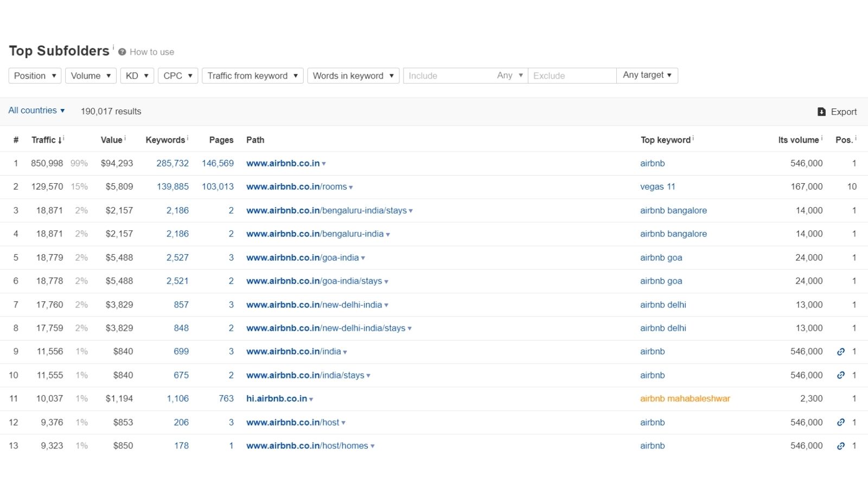868x488 pixels.
Task: Click keywords count 139,885
Action: 173,187
